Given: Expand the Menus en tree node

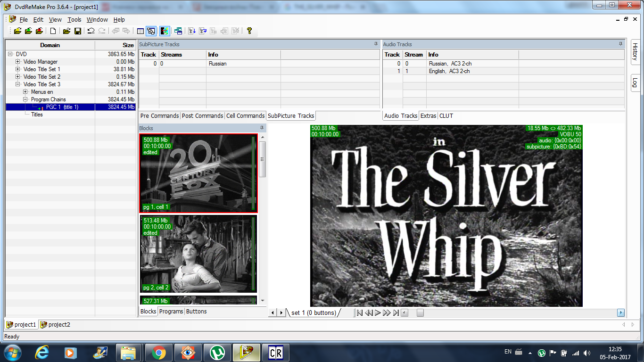Looking at the screenshot, I should tap(25, 92).
